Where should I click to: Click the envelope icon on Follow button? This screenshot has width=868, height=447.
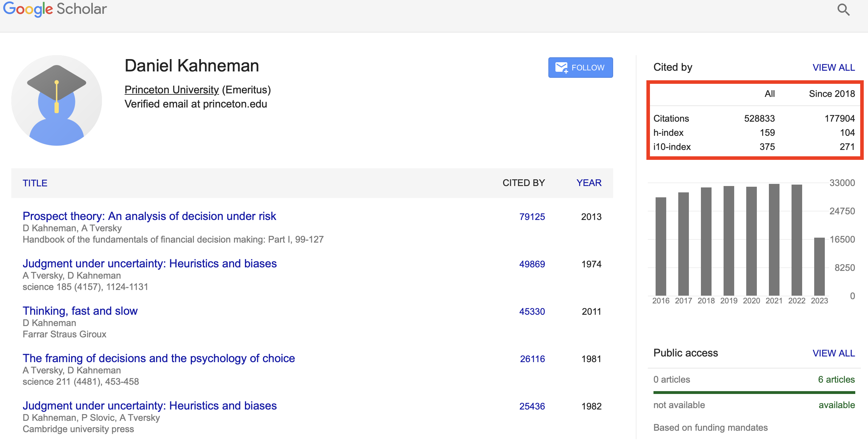(x=562, y=67)
